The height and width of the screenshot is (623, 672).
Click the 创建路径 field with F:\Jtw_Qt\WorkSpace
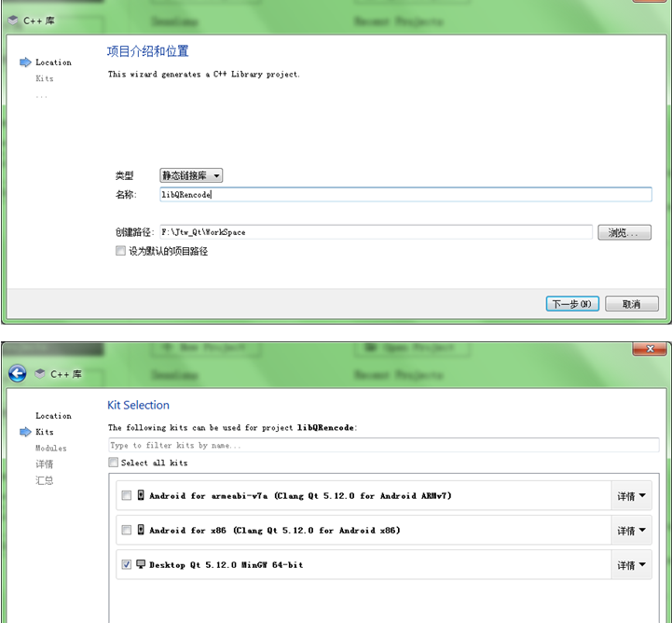tap(376, 232)
